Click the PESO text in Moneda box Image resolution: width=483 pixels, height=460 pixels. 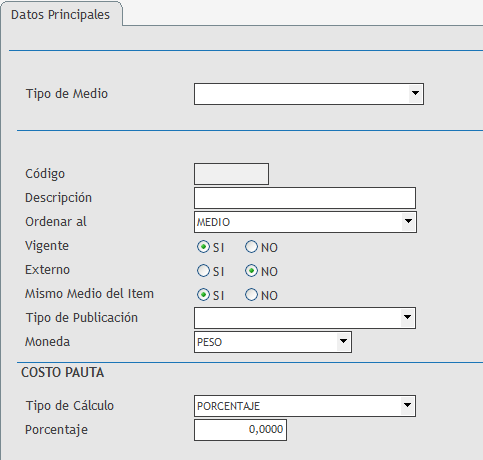[209, 342]
